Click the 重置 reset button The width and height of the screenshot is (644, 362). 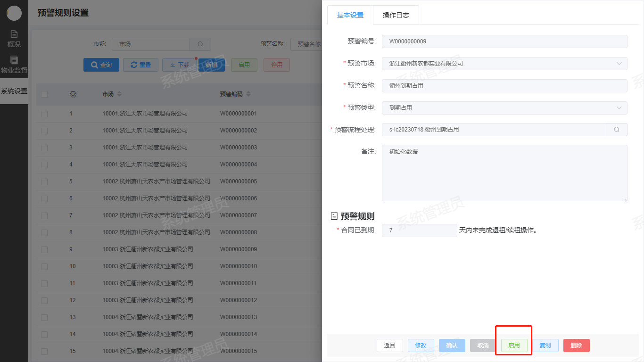pos(140,65)
